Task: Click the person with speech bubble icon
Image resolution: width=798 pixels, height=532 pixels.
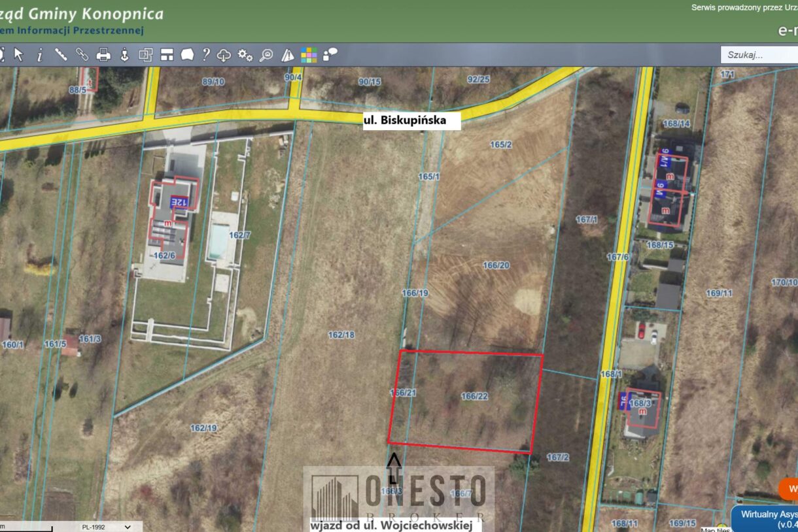Action: click(x=330, y=55)
